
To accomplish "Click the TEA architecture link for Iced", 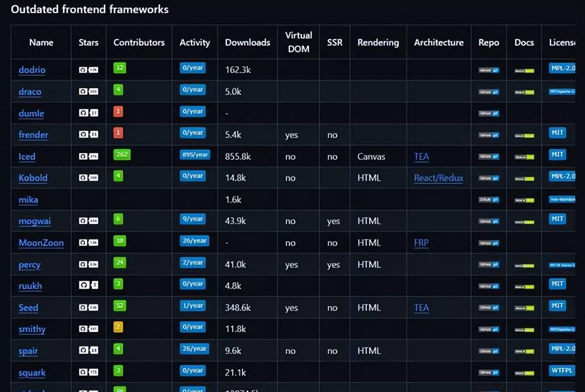I will click(x=421, y=157).
